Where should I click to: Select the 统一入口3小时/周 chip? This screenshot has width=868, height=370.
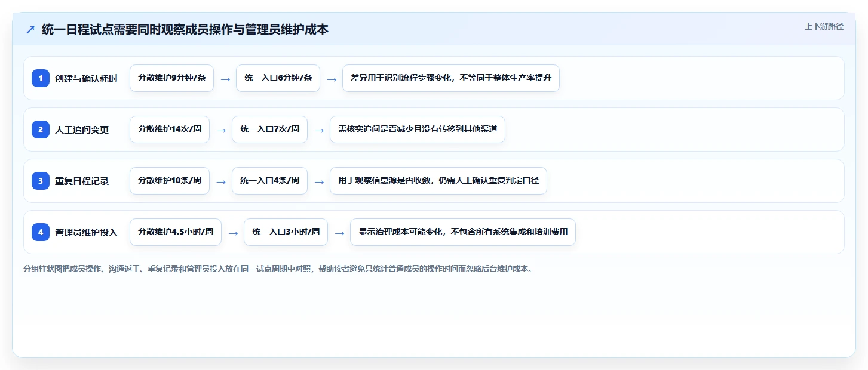tap(286, 232)
